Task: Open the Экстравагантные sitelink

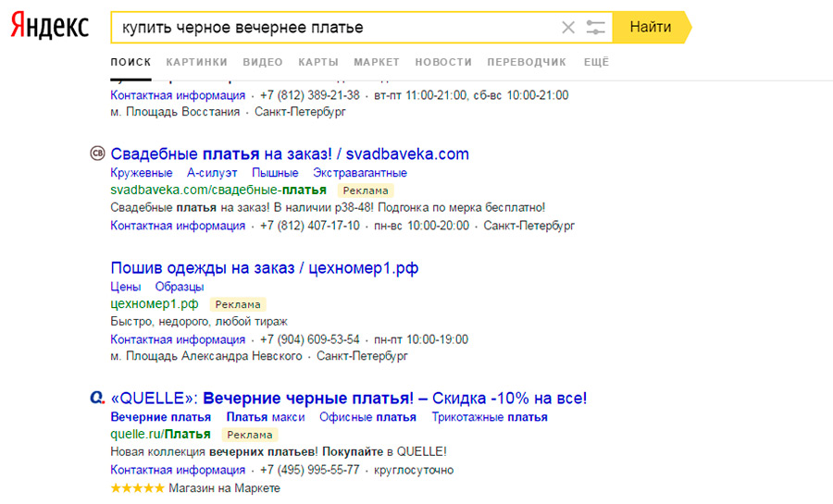Action: point(360,173)
